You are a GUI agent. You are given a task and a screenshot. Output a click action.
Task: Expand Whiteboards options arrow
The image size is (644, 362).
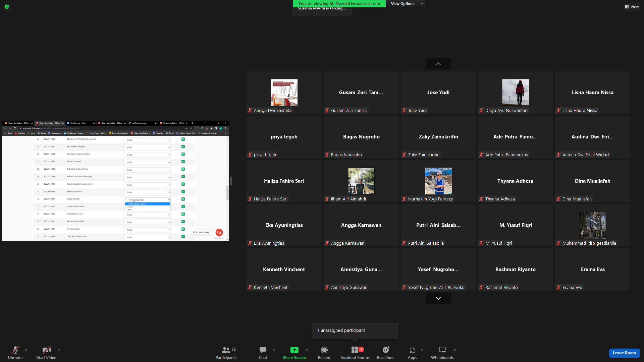455,350
